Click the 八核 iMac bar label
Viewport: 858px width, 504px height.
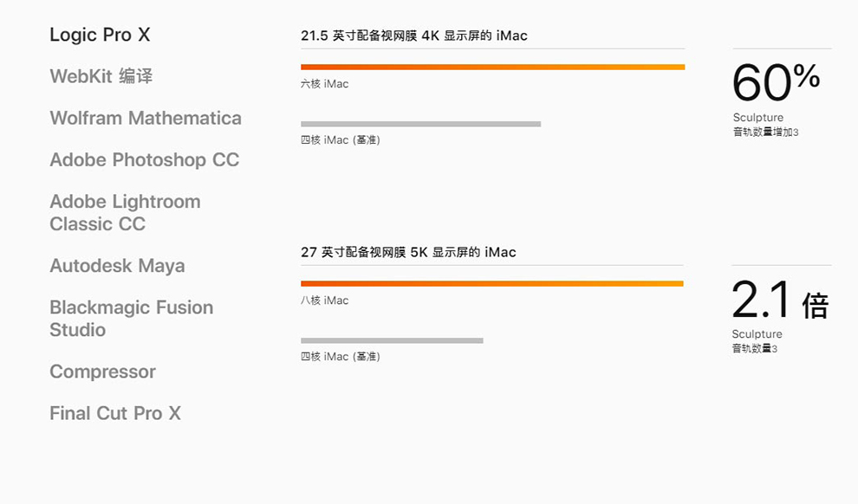click(x=324, y=300)
